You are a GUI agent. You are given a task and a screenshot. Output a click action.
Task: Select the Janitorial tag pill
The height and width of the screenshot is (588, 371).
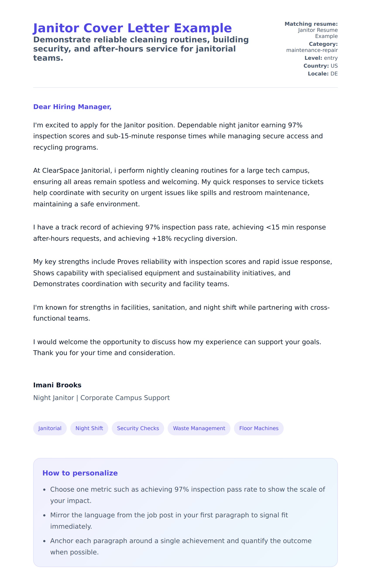pyautogui.click(x=50, y=428)
